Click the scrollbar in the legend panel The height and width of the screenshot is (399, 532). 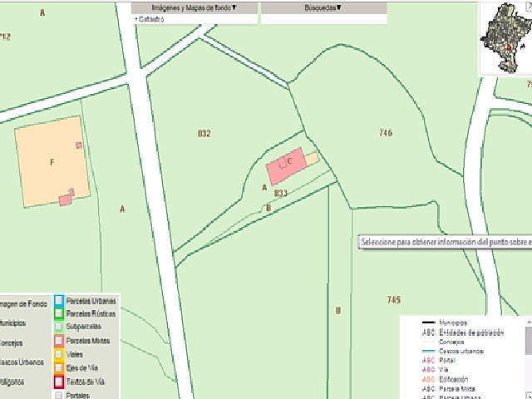click(x=528, y=341)
